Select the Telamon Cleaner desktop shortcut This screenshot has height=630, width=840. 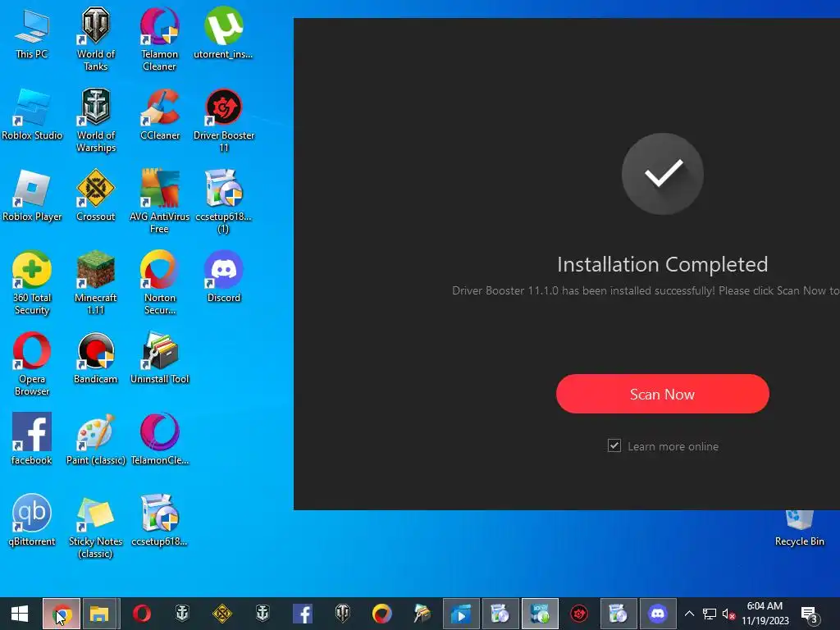tap(159, 39)
